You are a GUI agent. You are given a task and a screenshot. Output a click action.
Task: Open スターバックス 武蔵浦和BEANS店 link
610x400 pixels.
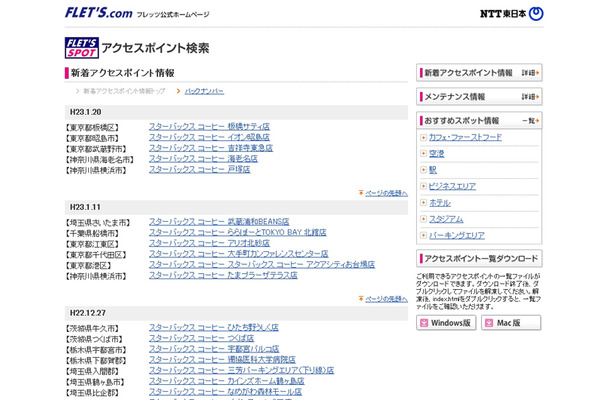(219, 221)
